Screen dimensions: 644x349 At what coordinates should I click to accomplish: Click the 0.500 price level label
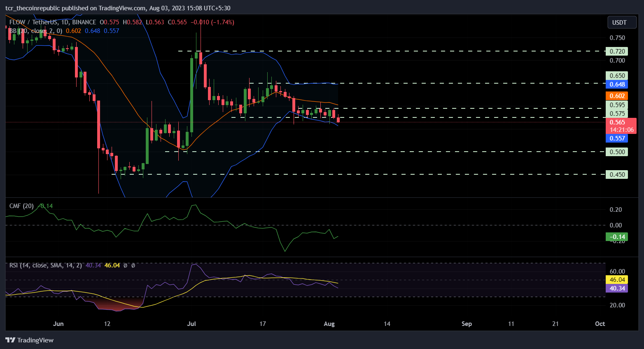617,152
